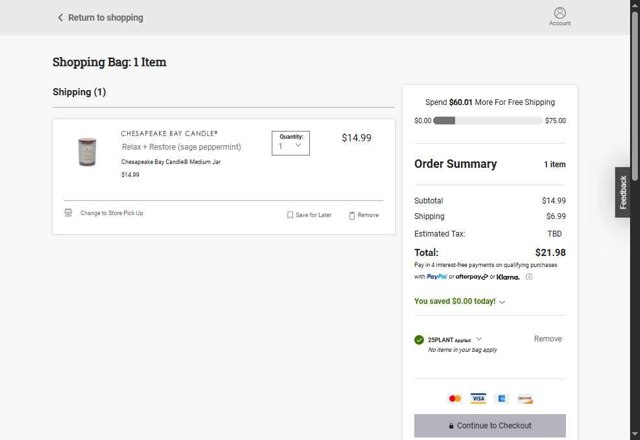This screenshot has height=440, width=640.
Task: Click the Return to shopping back arrow
Action: click(60, 18)
